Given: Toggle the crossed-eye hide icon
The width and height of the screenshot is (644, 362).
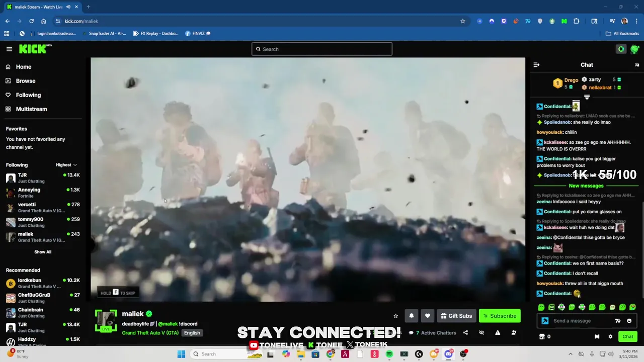Looking at the screenshot, I should click(481, 333).
